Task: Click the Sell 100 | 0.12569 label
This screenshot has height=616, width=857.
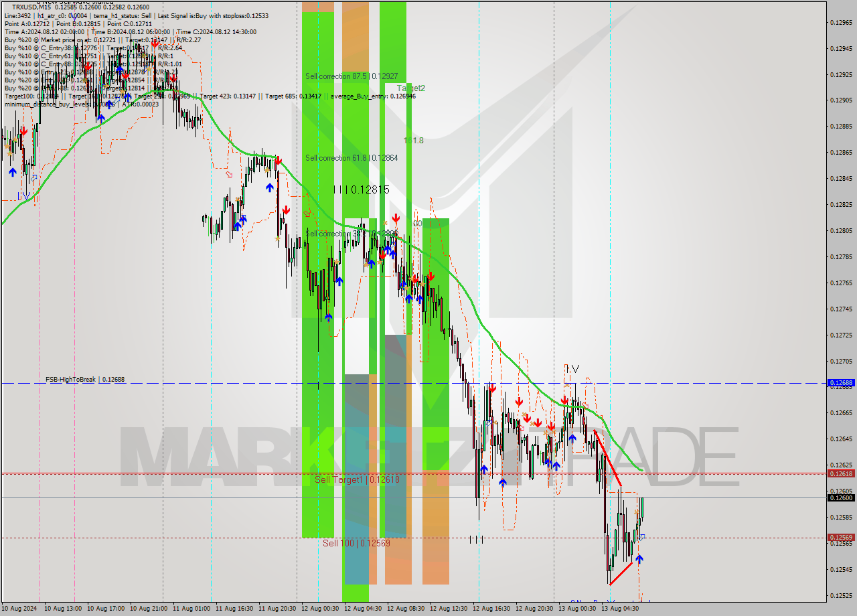Action: (x=356, y=543)
